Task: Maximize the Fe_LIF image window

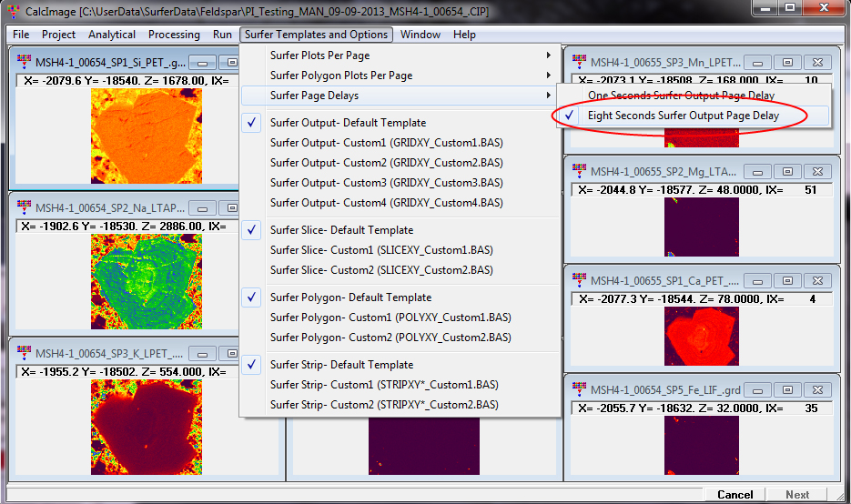Action: point(787,389)
